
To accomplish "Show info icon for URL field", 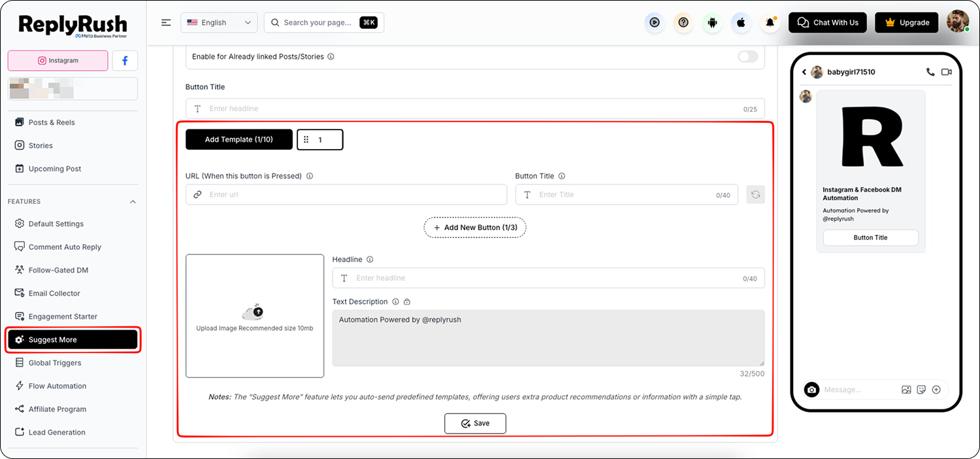I will coord(310,176).
